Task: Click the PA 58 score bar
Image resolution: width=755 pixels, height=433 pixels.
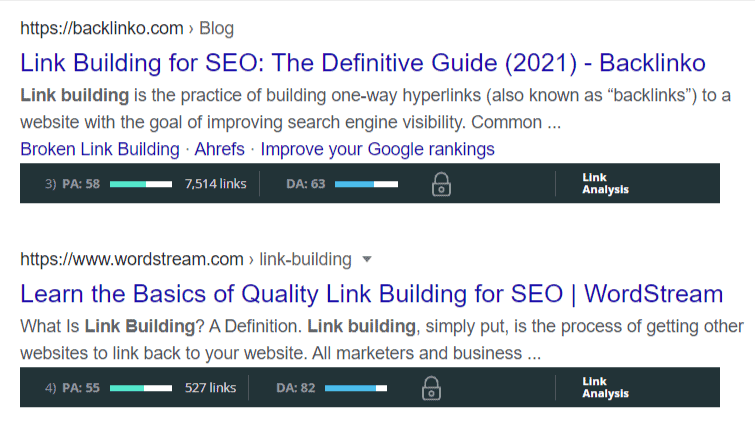Action: tap(141, 184)
